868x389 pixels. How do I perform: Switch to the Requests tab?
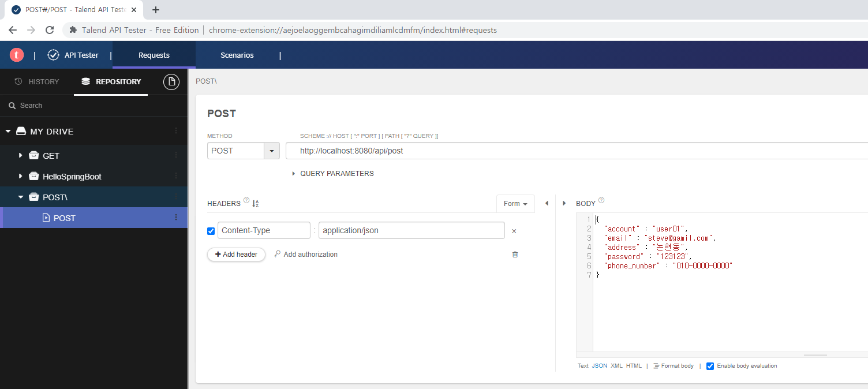click(154, 55)
